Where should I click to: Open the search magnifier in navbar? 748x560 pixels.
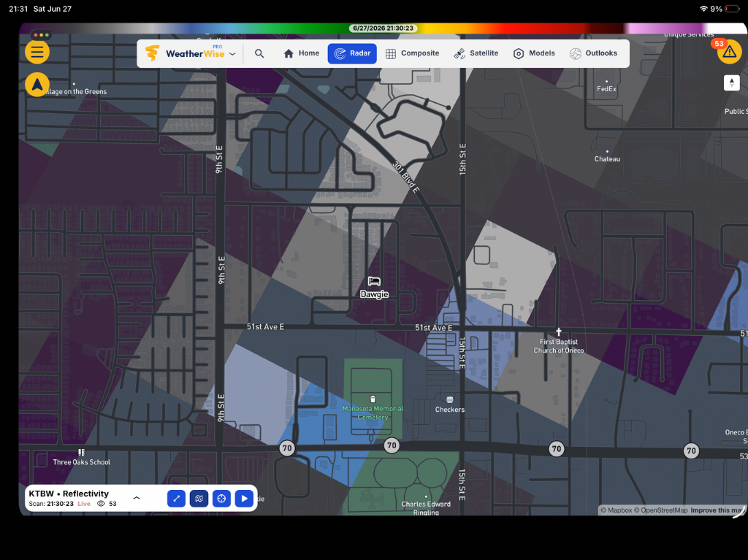click(259, 53)
